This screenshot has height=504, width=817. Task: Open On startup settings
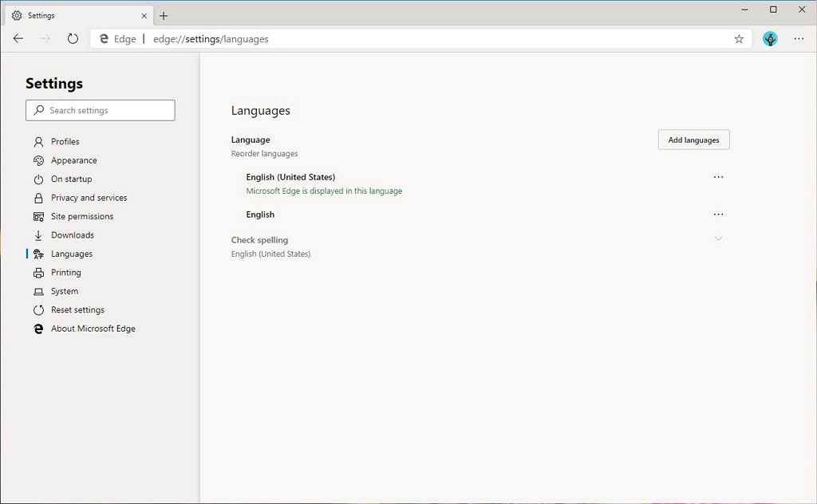click(x=71, y=179)
